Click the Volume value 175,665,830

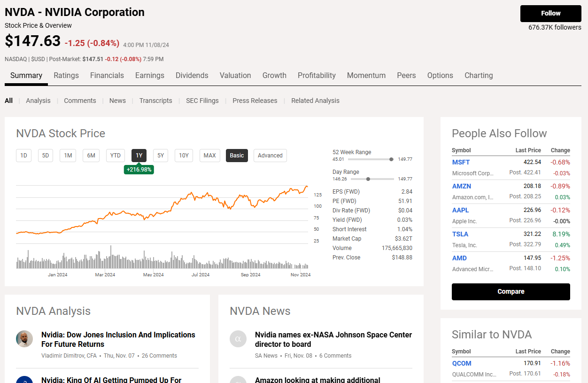pos(397,248)
